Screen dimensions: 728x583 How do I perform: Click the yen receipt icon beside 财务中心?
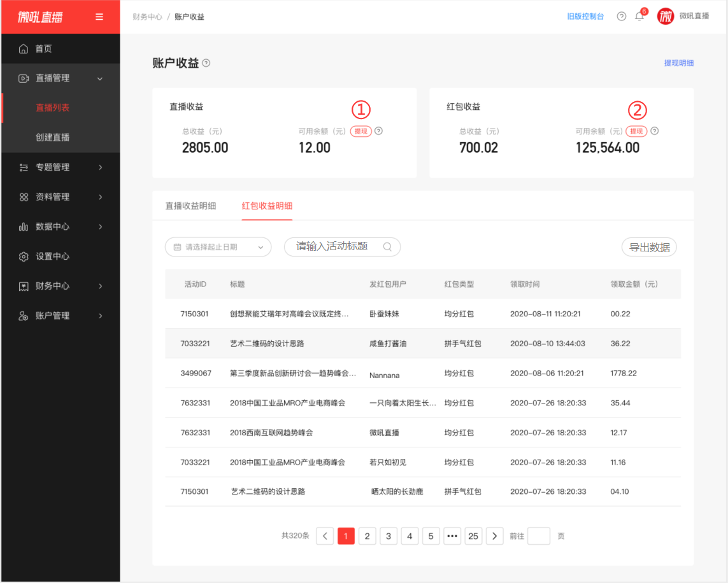click(23, 286)
